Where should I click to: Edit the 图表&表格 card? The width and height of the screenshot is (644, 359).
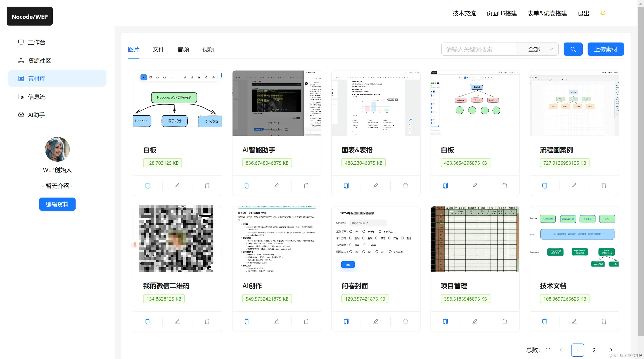tap(376, 185)
